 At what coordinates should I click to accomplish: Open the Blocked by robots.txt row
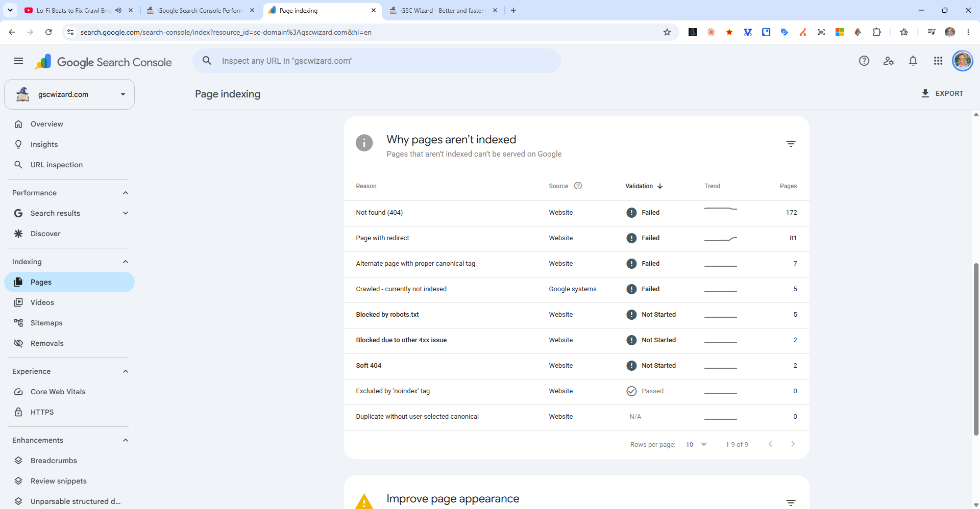[576, 315]
